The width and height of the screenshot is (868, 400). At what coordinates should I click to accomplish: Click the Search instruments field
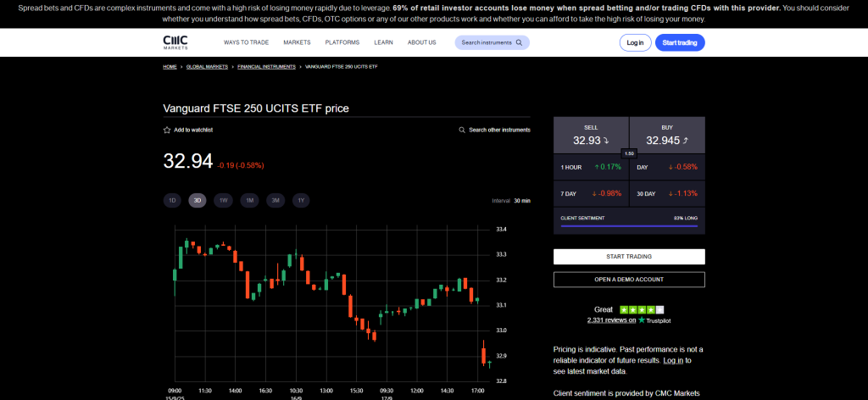[x=492, y=42]
